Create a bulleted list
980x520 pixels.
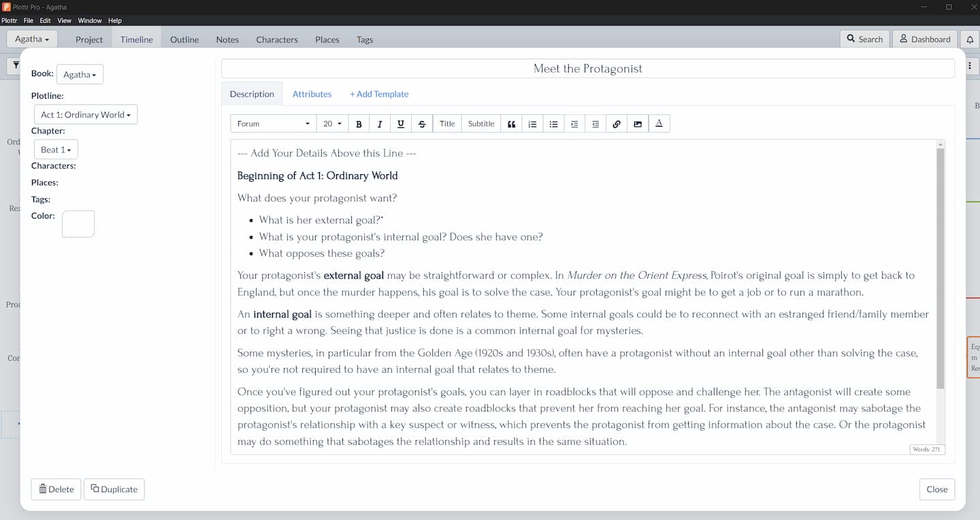click(x=553, y=123)
